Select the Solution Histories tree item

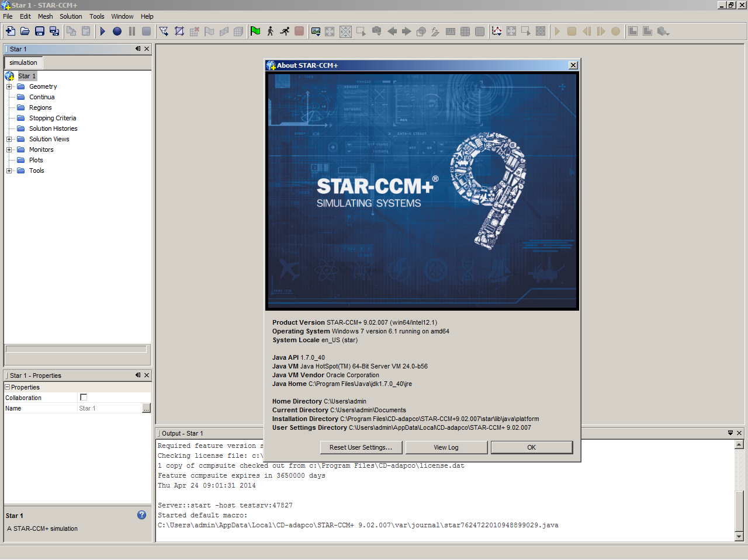(x=53, y=128)
